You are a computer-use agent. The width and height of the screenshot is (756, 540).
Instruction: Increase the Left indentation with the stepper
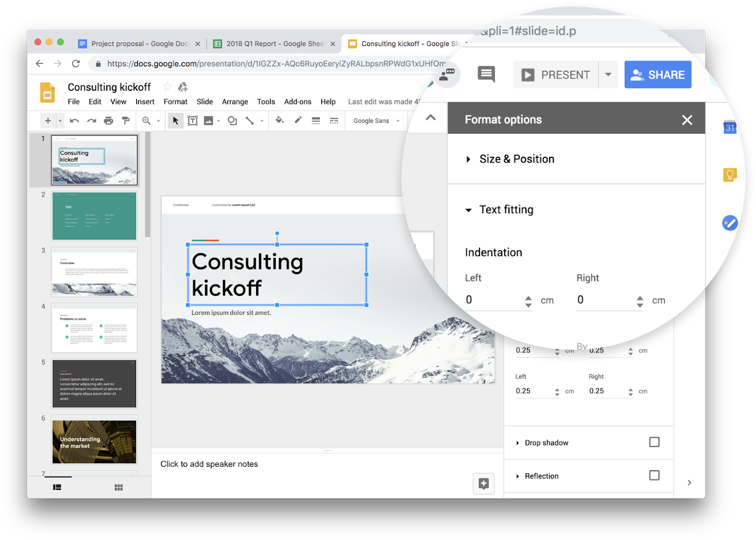pyautogui.click(x=528, y=297)
